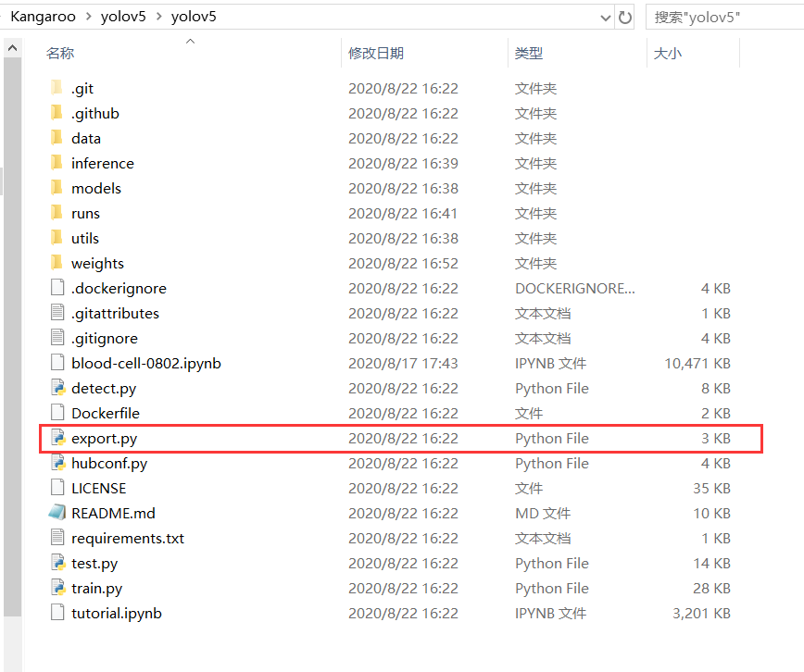Select the models folder icon

(x=57, y=188)
